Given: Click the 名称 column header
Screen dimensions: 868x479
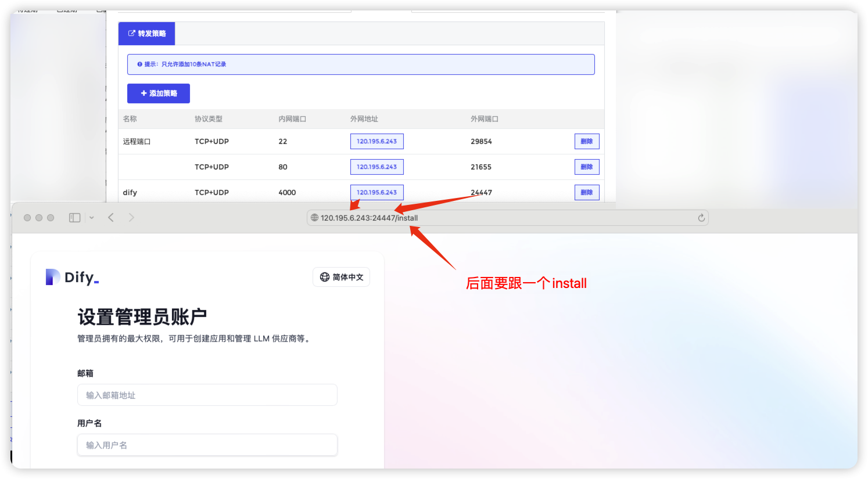Looking at the screenshot, I should coord(130,119).
